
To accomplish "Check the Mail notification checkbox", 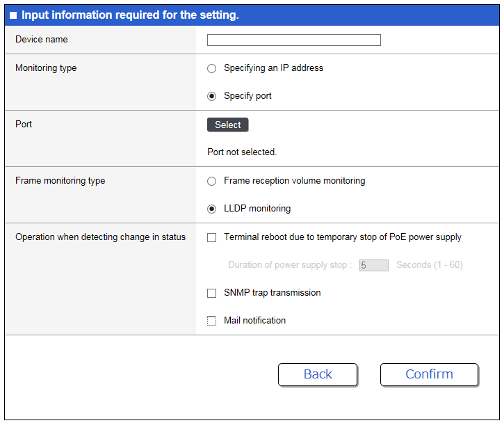I will [x=212, y=321].
